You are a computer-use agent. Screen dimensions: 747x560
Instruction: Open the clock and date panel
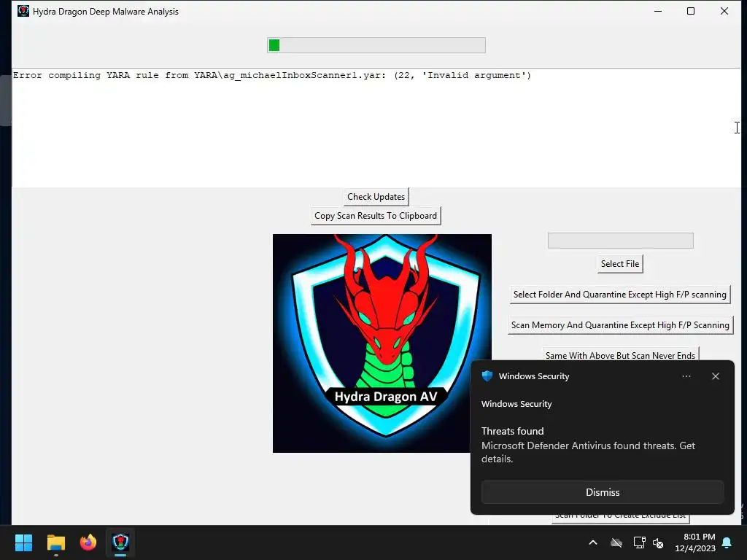coord(695,542)
